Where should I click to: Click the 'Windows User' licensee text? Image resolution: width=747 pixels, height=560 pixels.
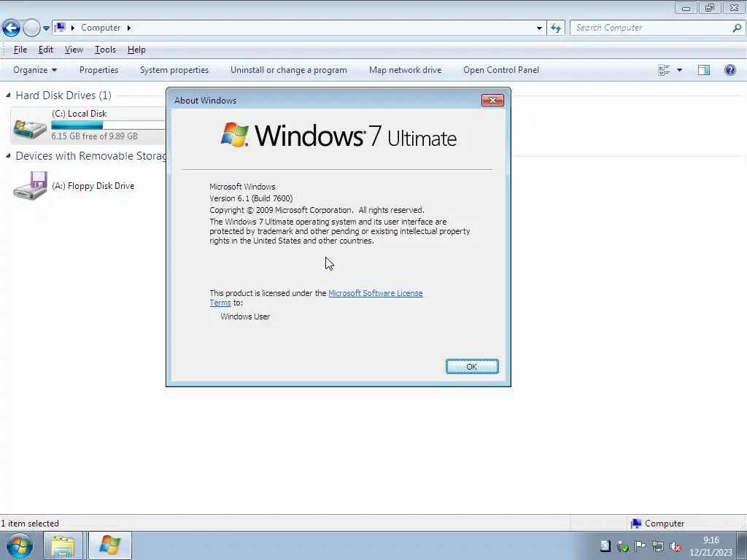(x=245, y=316)
